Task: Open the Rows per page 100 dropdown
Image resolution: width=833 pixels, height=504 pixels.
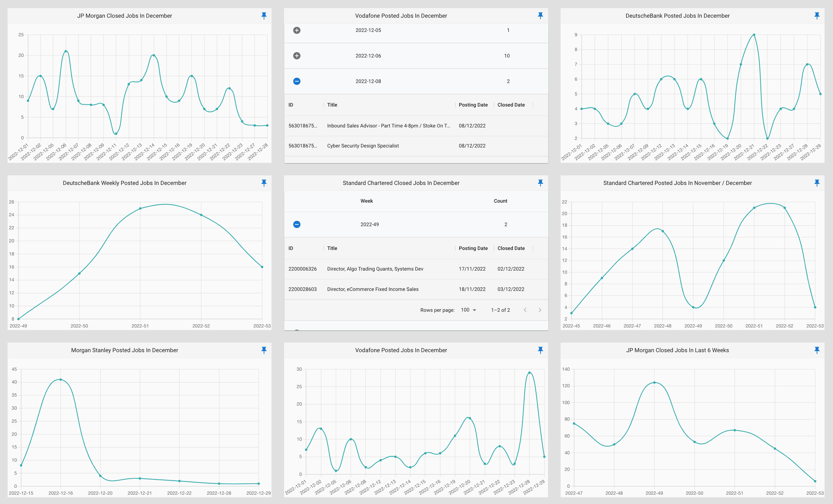Action: pos(468,310)
